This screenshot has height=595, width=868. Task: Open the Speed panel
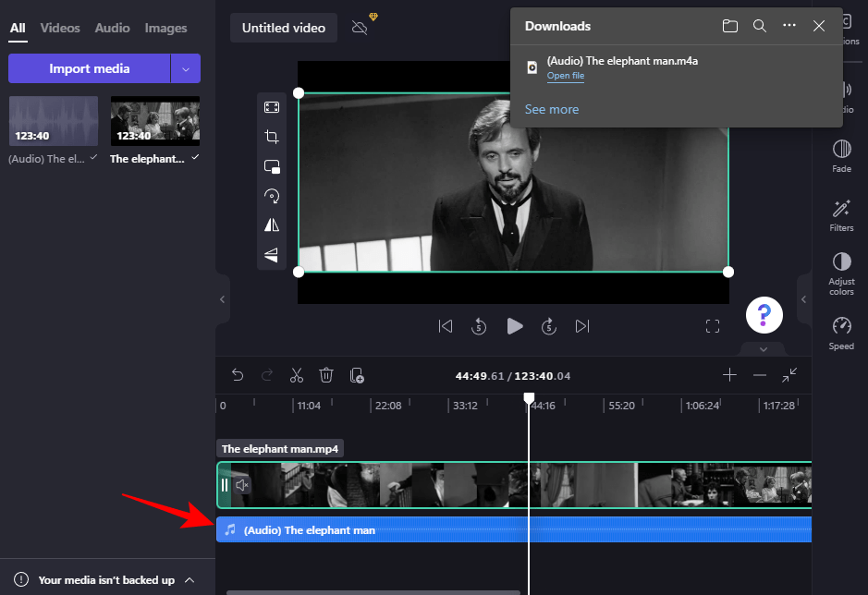(840, 332)
